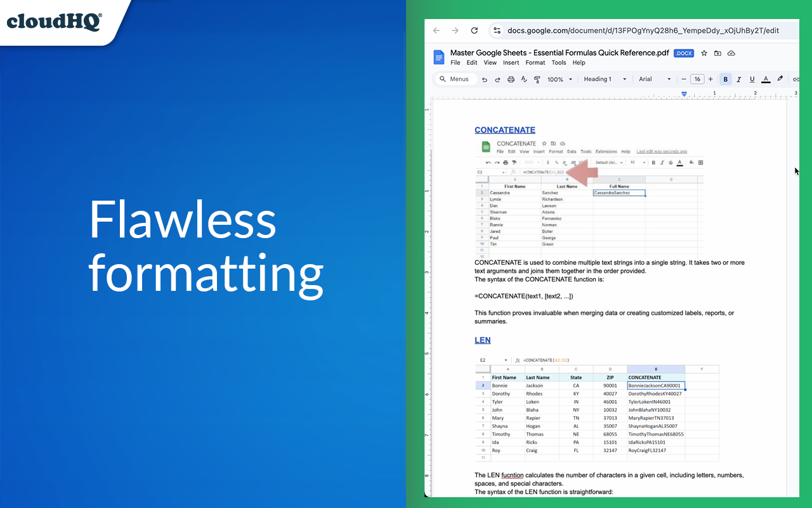
Task: Click paragraph starting 'CONCATENATE is used to combine'
Action: click(x=610, y=267)
